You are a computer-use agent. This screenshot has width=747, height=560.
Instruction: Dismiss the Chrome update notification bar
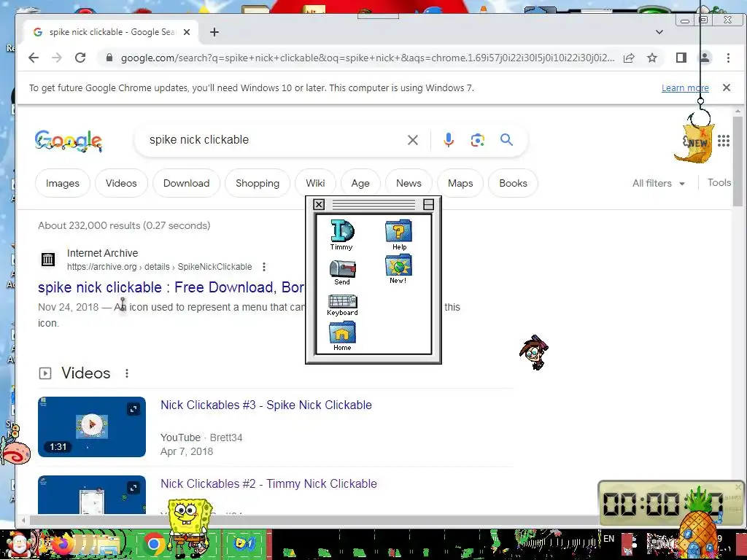point(726,87)
